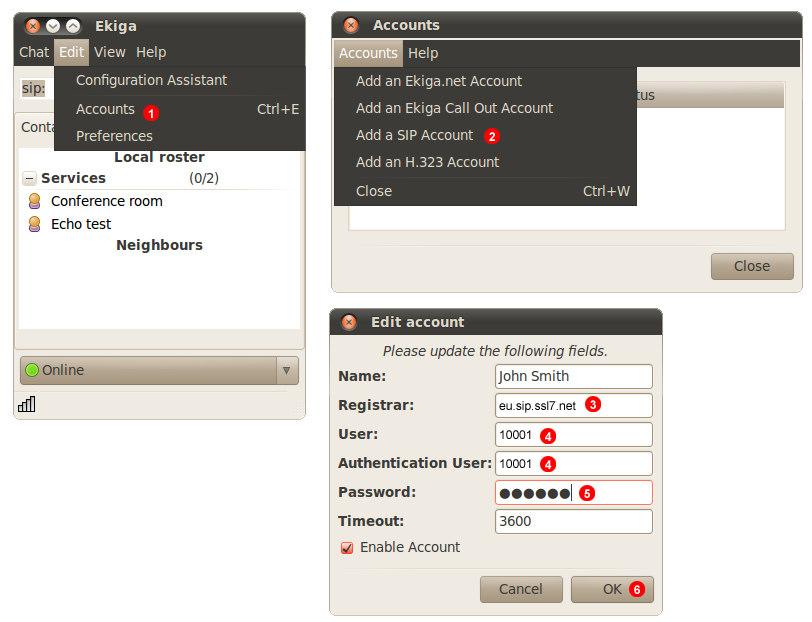Open the Online status dropdown arrow

coord(286,370)
